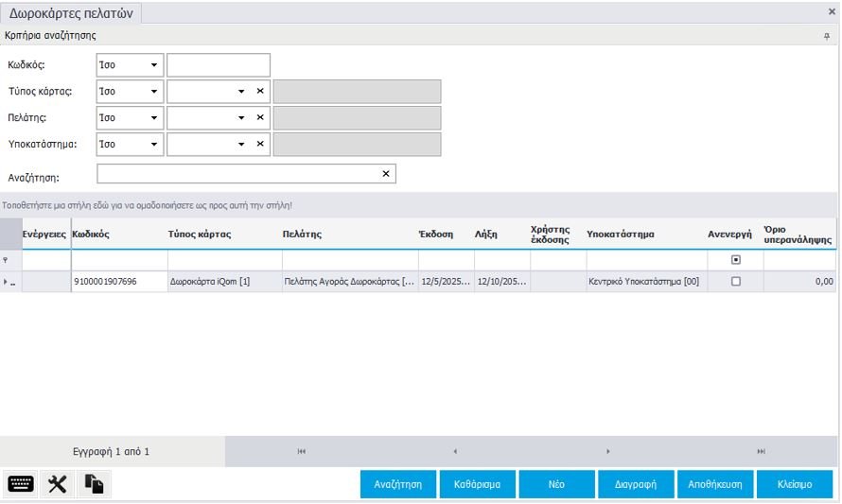The width and height of the screenshot is (842, 504).
Task: Click the tools wrench icon
Action: 57,483
